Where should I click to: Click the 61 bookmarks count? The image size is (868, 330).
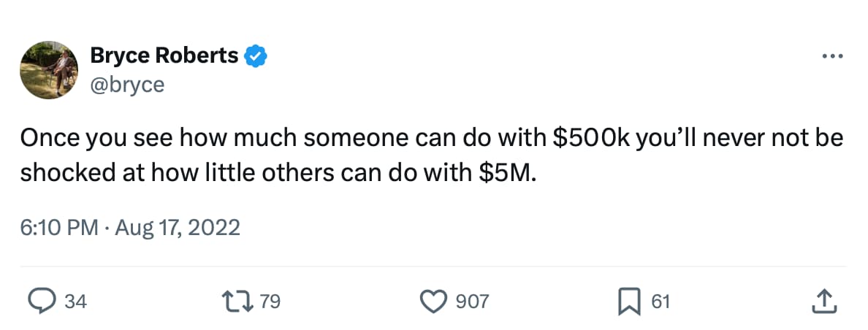[x=660, y=301]
